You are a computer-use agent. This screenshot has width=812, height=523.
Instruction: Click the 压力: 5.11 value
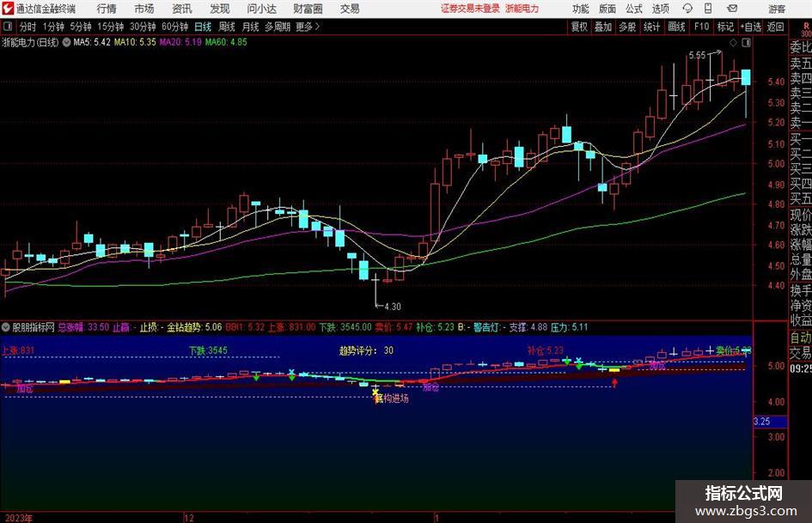click(x=569, y=327)
